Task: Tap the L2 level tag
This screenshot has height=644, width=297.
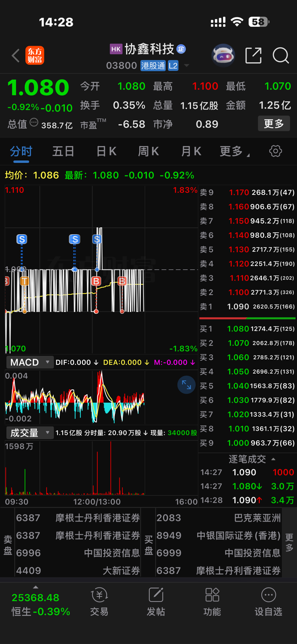Action: (x=173, y=65)
